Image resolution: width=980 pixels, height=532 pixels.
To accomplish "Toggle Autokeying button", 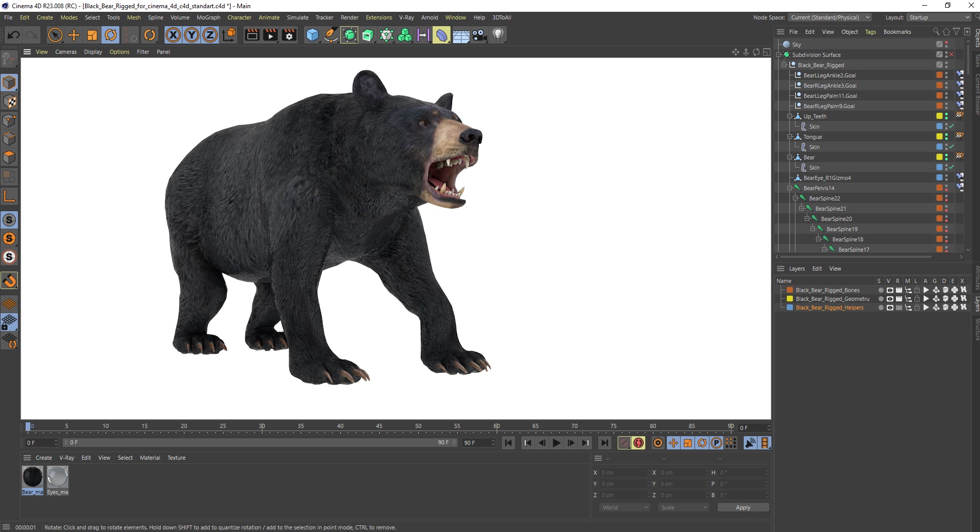I will (x=639, y=443).
